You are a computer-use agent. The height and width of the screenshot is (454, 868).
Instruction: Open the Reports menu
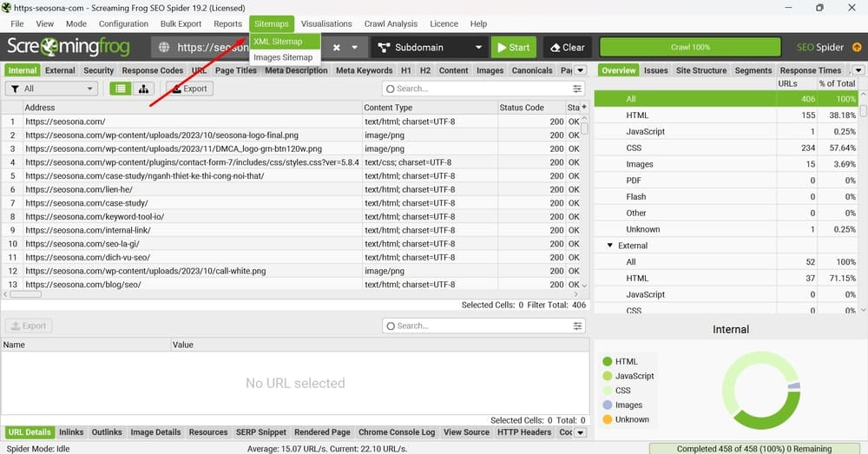point(227,23)
